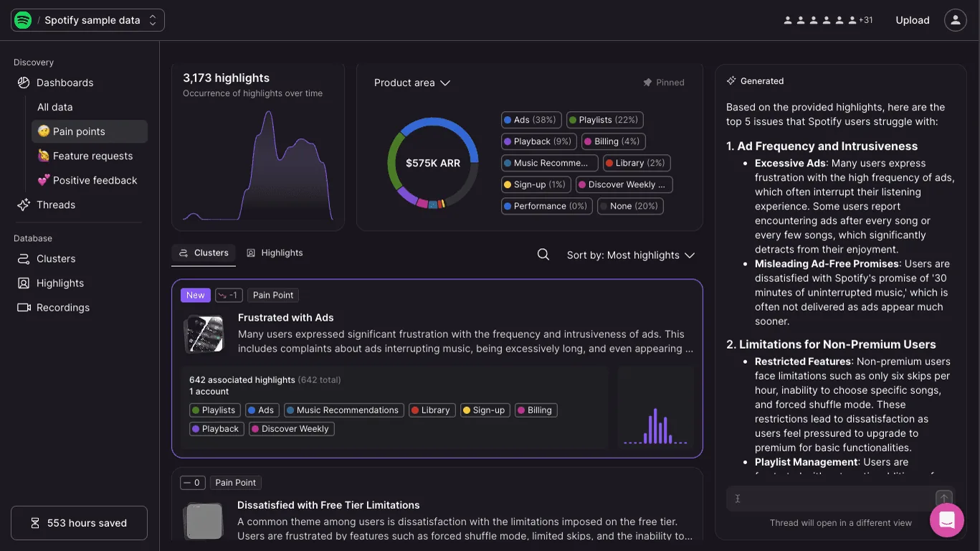This screenshot has height=551, width=980.
Task: Click the New badge on first cluster
Action: [x=195, y=295]
